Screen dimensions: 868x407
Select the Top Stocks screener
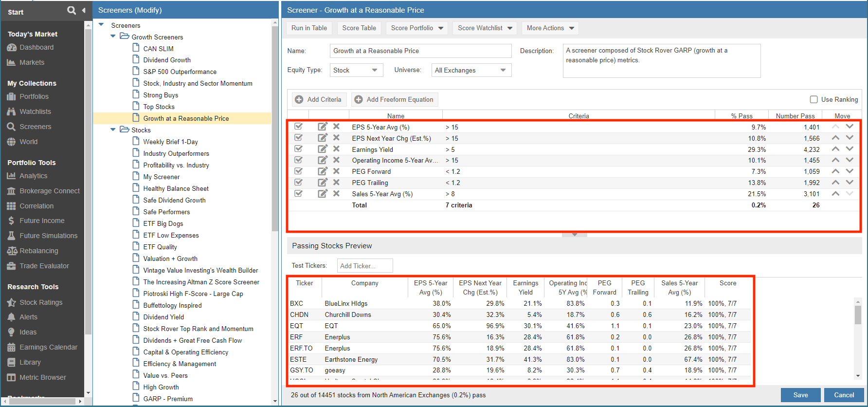159,107
